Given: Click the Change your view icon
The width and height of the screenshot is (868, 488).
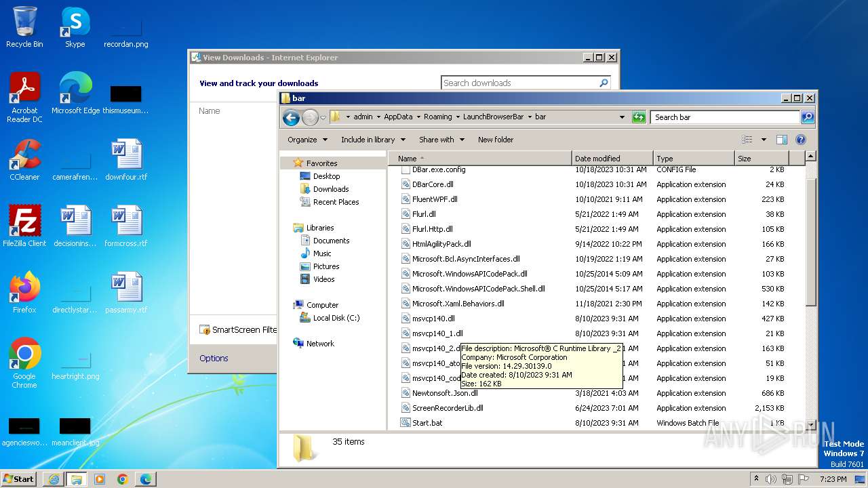Looking at the screenshot, I should [x=747, y=140].
